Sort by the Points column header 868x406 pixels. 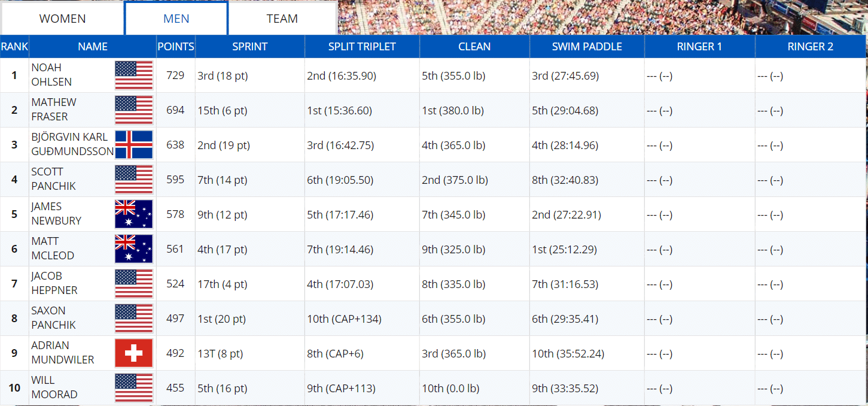[x=175, y=47]
